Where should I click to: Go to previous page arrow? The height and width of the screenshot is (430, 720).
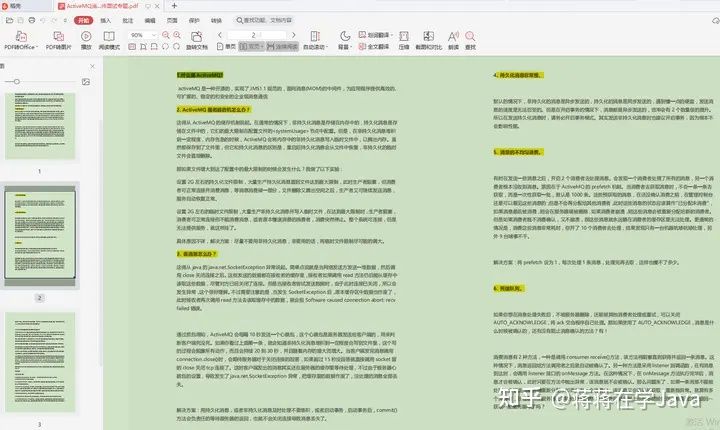tap(220, 35)
